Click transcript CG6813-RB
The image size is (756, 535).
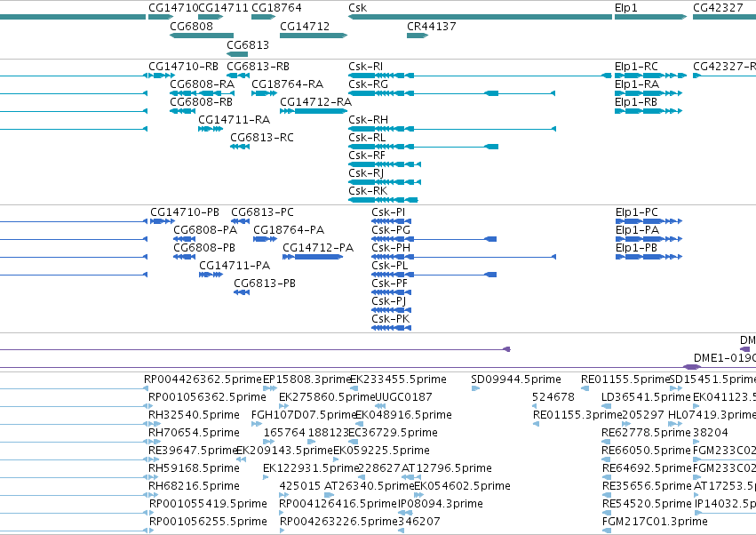coord(258,67)
